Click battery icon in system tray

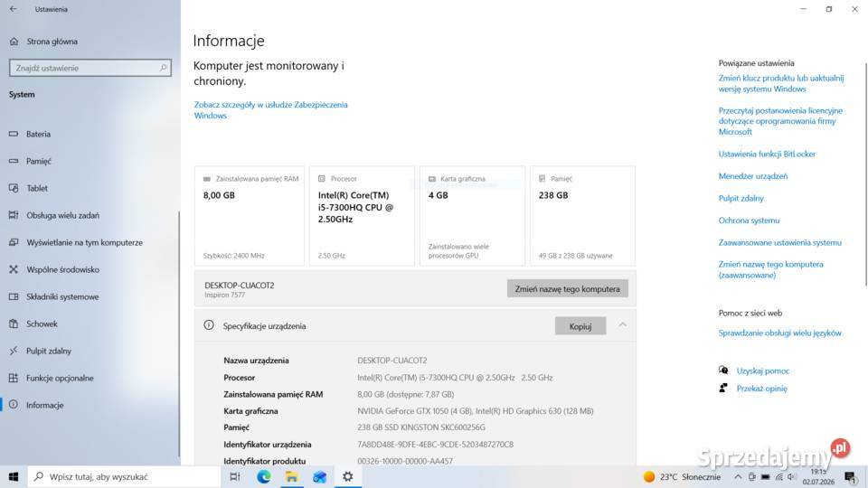(765, 476)
